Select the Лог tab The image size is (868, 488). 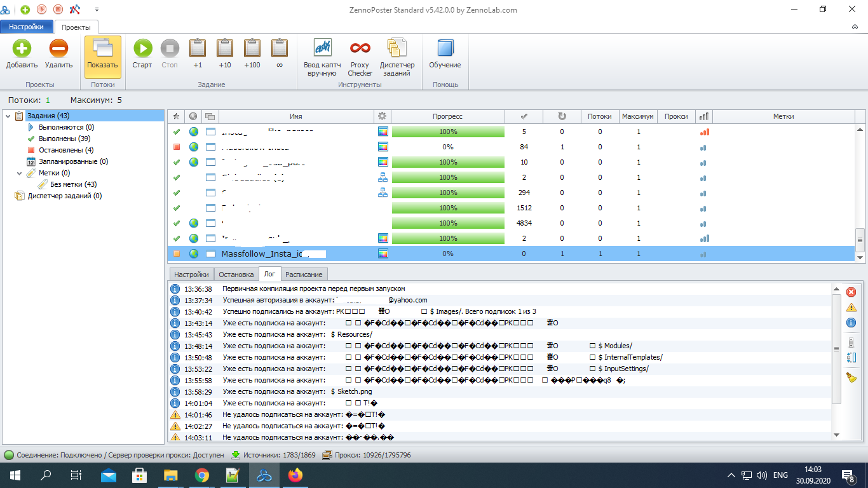pyautogui.click(x=269, y=274)
